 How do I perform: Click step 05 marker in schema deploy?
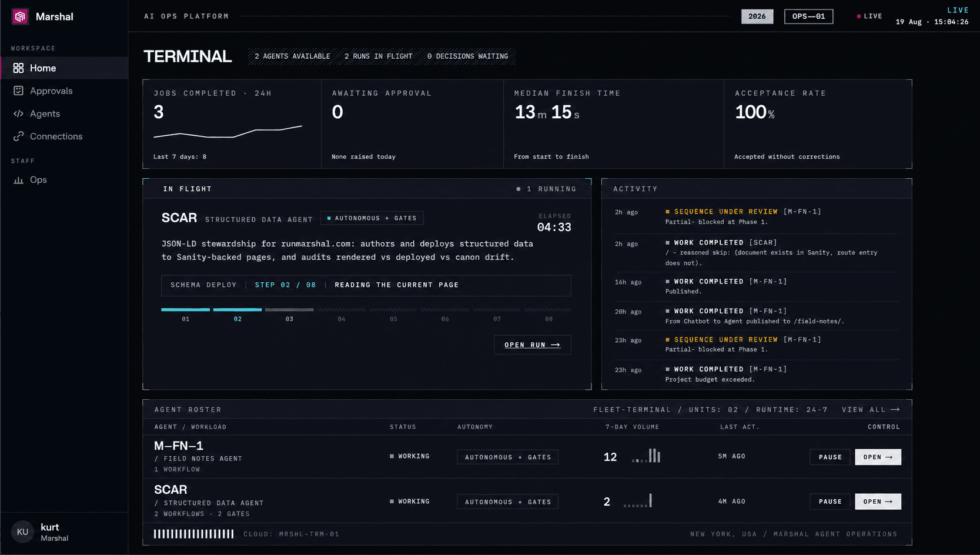pos(393,319)
